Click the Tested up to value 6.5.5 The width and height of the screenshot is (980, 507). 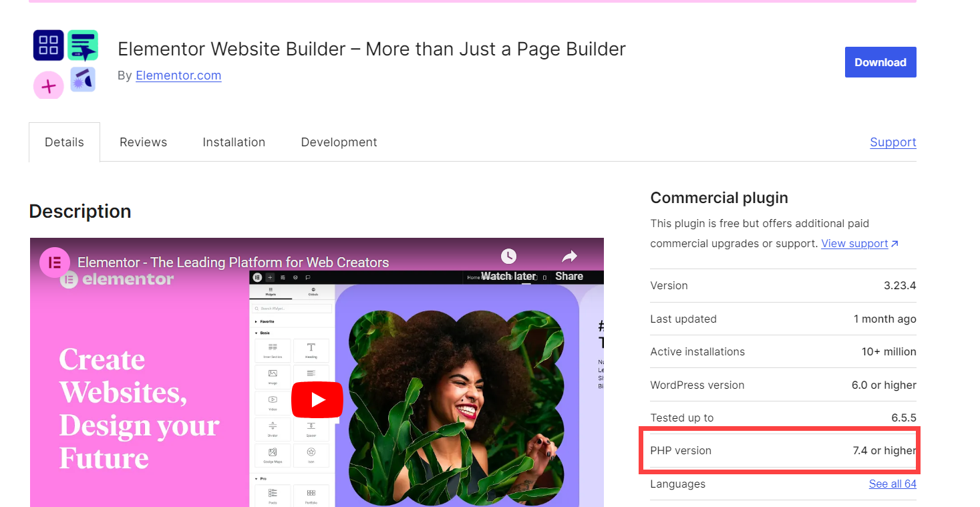click(x=903, y=418)
